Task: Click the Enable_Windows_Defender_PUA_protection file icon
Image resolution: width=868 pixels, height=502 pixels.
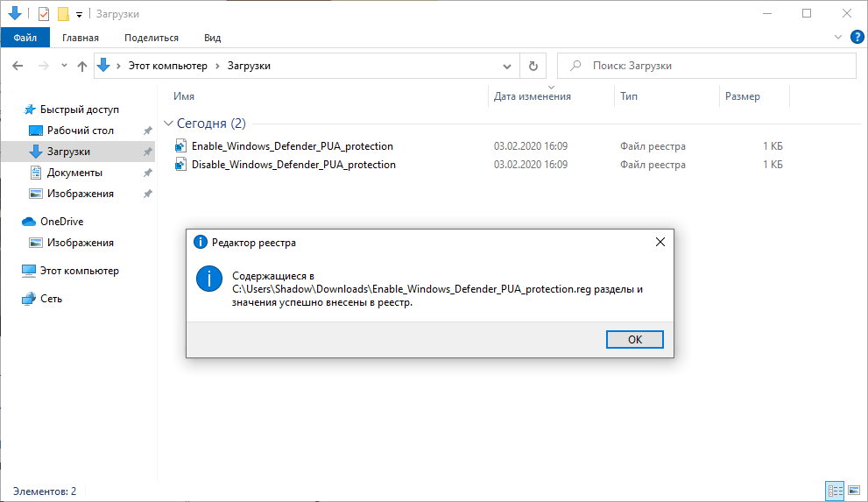Action: pyautogui.click(x=182, y=145)
